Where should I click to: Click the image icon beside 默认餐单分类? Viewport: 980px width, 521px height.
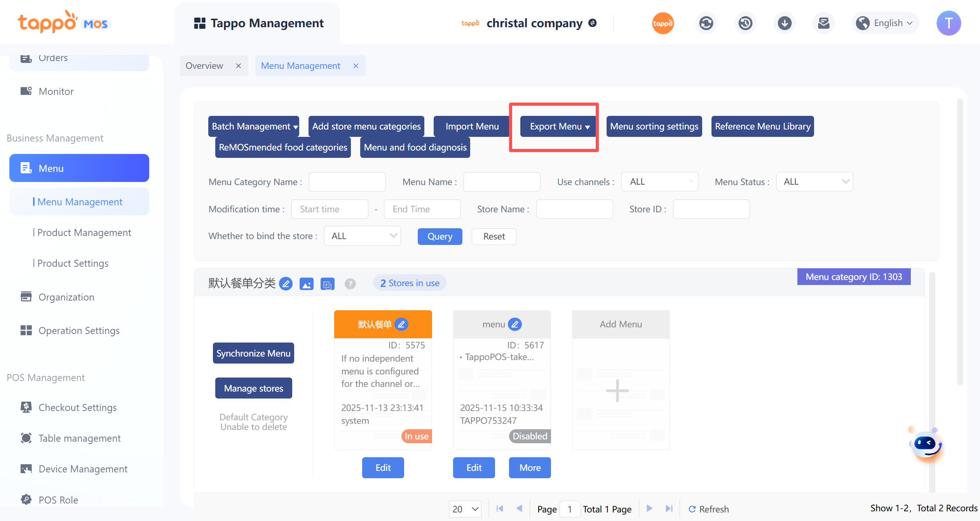(307, 284)
